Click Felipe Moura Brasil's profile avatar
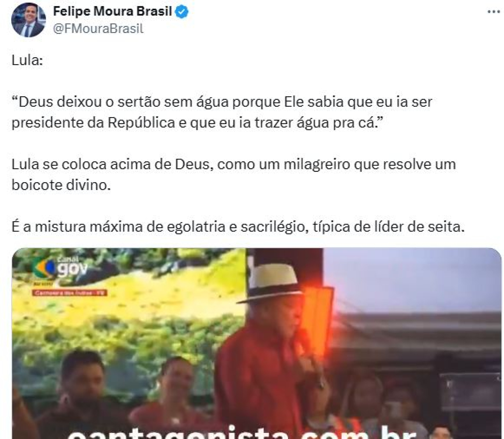Viewport: 504px width, 439px height. click(x=29, y=20)
